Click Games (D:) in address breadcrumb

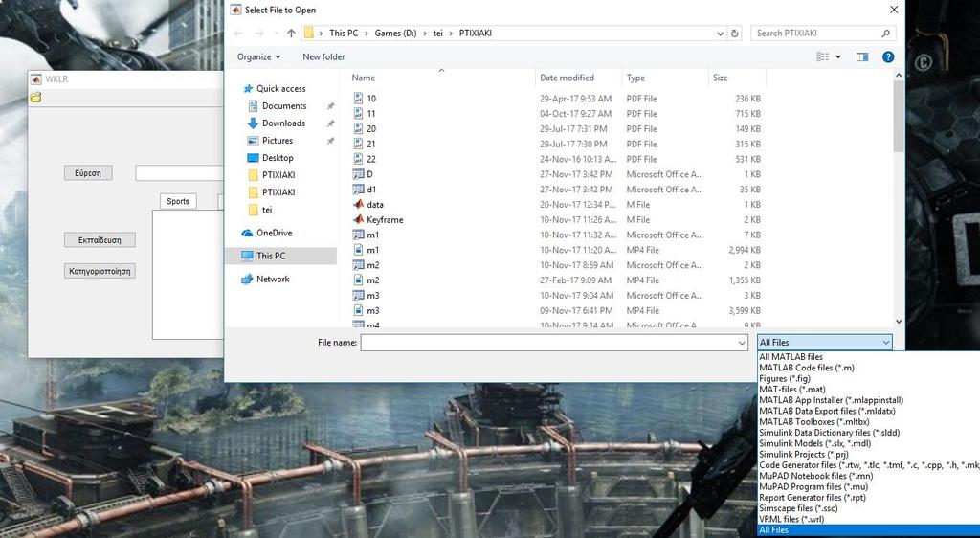point(395,34)
